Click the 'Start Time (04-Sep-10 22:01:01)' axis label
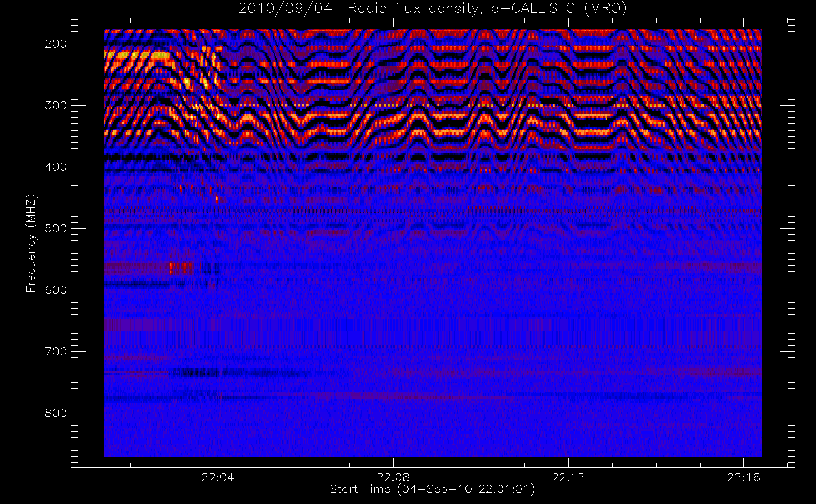 tap(432, 489)
